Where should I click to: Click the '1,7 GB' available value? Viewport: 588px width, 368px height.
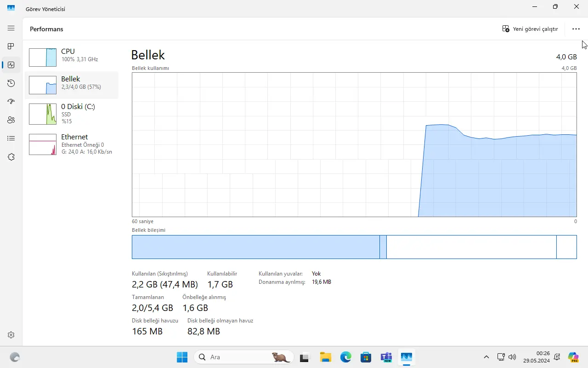pyautogui.click(x=220, y=284)
